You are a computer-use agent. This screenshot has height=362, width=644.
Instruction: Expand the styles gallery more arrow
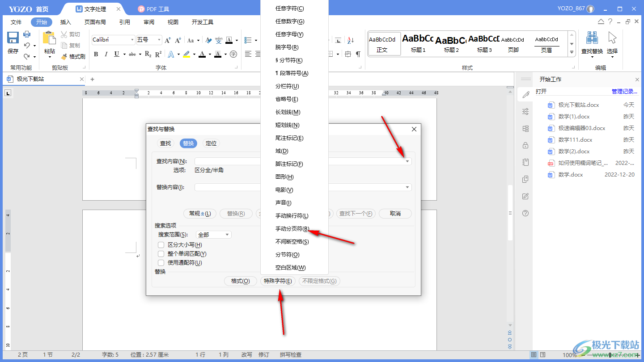[572, 52]
